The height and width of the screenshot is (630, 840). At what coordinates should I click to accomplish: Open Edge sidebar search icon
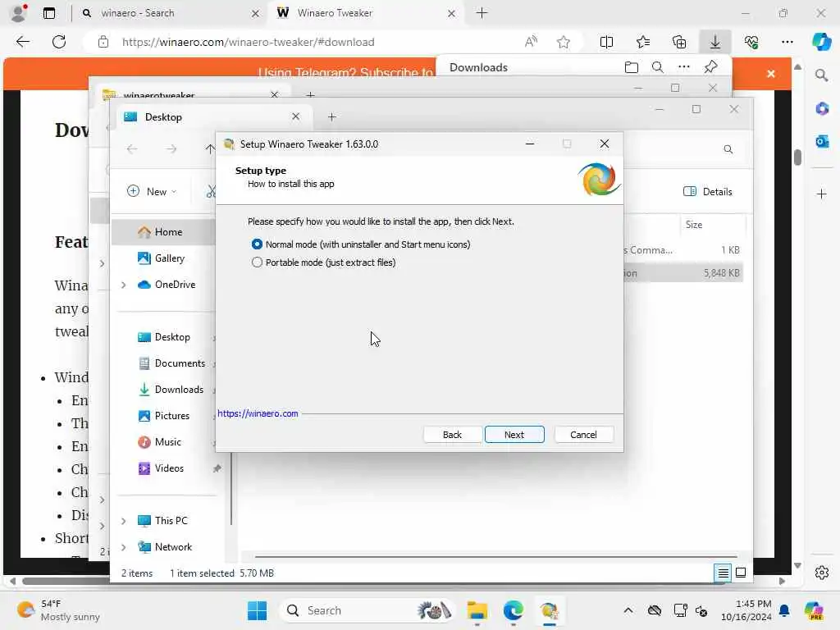[x=821, y=75]
